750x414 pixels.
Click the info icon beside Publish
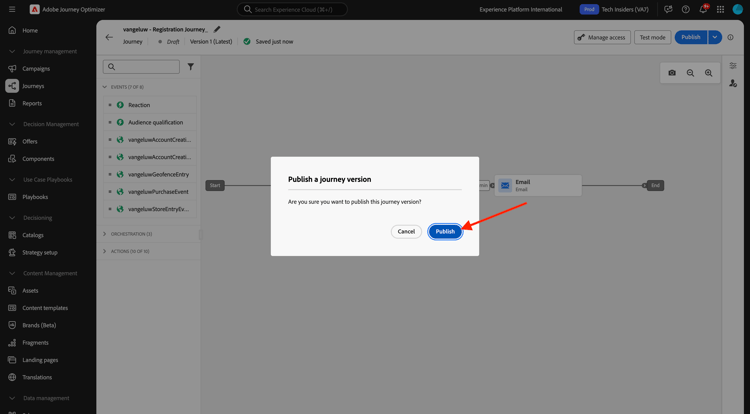(730, 37)
